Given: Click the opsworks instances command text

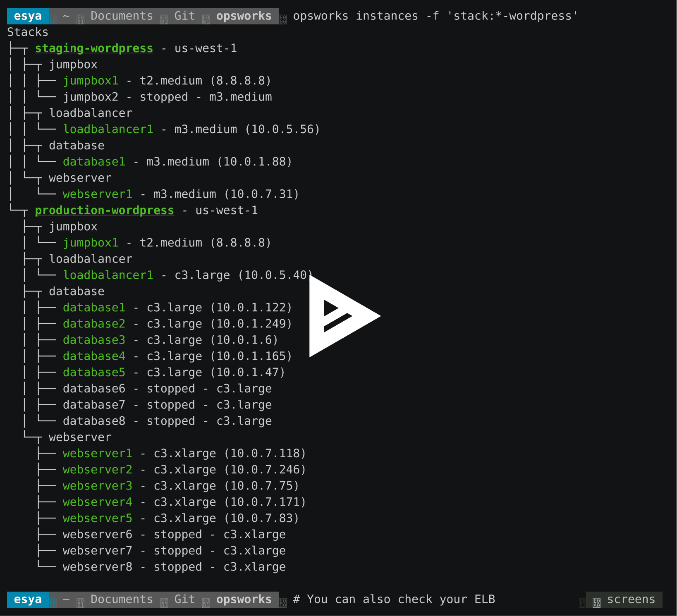Looking at the screenshot, I should coord(435,16).
